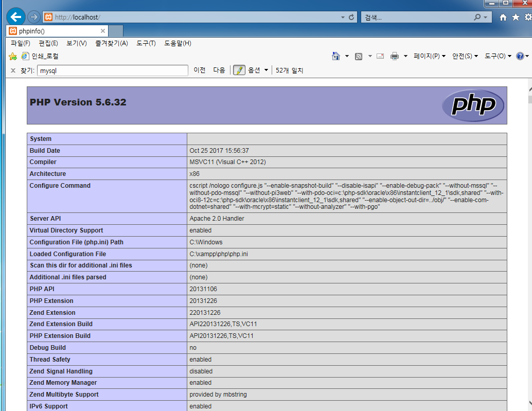
Task: Click the Home icon in title bar area
Action: tap(503, 17)
